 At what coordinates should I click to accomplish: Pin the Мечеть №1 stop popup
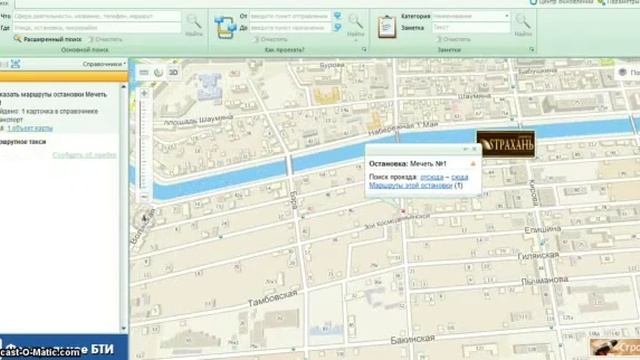point(465,149)
